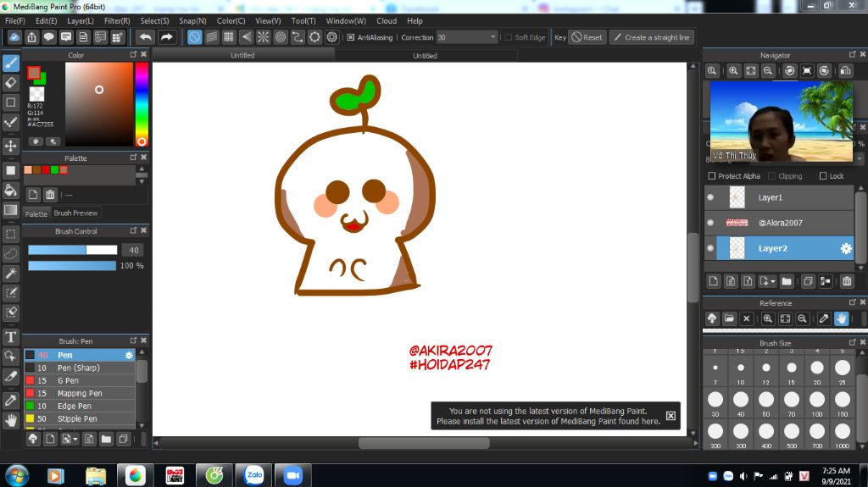868x487 pixels.
Task: Select the Lasso tool
Action: coord(10,253)
